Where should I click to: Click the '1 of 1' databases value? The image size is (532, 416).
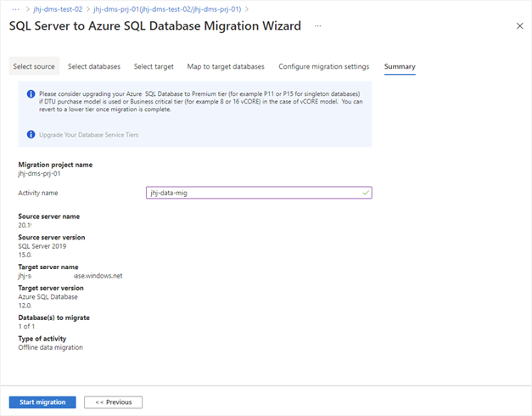coord(26,326)
